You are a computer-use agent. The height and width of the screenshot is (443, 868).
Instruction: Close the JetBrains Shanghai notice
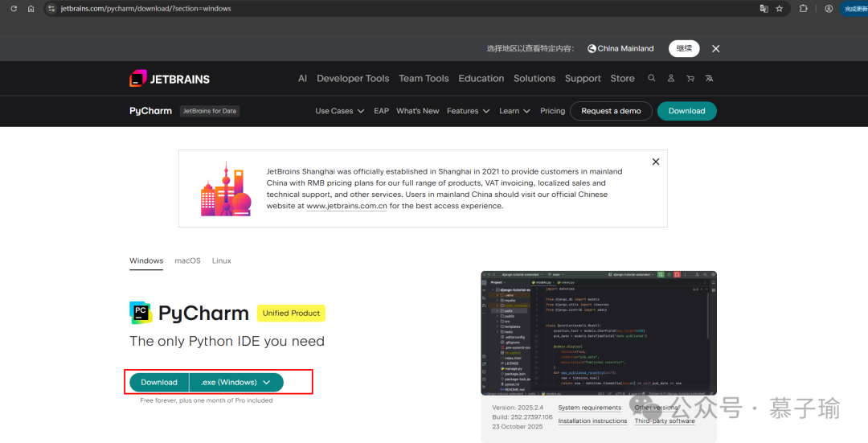click(656, 162)
